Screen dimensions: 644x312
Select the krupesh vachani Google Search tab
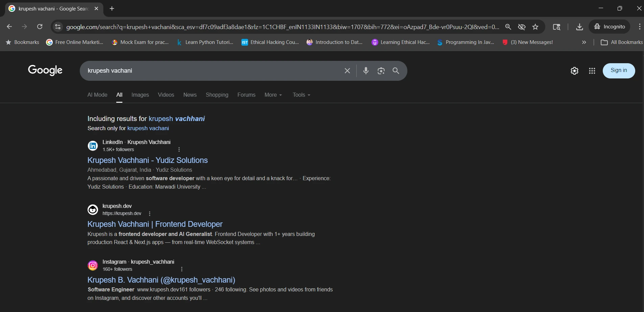pyautogui.click(x=54, y=8)
